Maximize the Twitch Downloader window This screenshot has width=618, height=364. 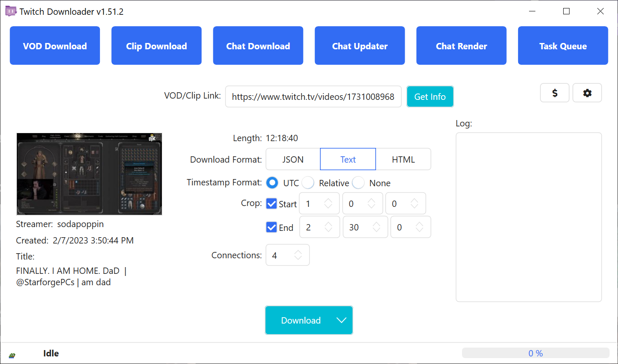[567, 11]
